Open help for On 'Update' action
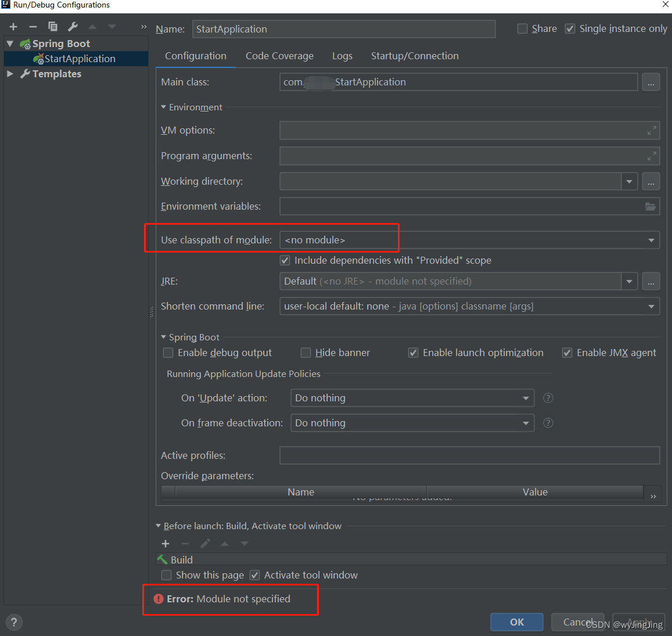Image resolution: width=672 pixels, height=636 pixels. 548,398
